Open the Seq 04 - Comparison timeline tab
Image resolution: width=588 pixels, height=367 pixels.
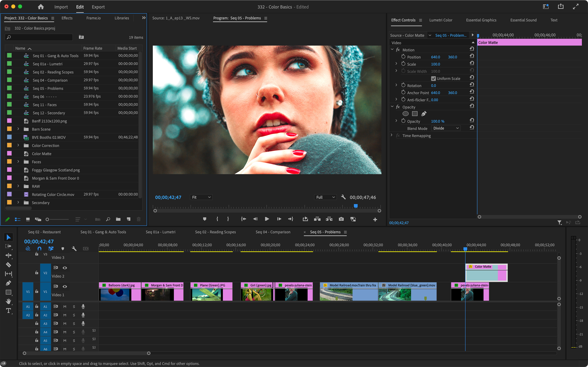coord(272,232)
